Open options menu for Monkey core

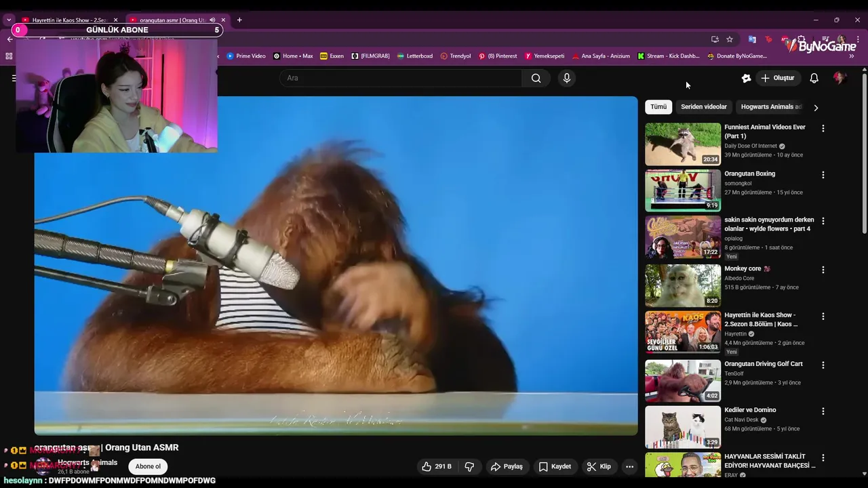coord(823,270)
